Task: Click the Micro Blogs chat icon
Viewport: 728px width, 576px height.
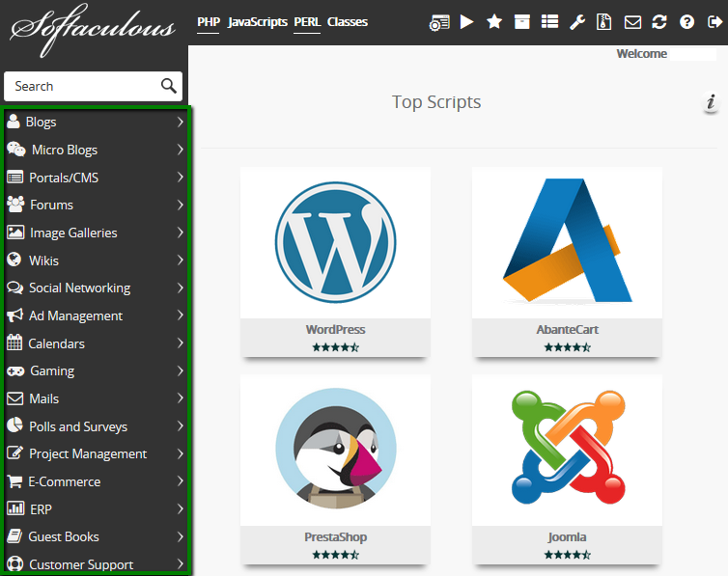Action: coord(16,149)
